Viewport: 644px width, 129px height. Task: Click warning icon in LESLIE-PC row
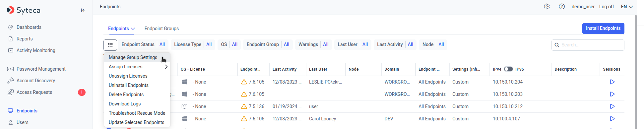point(244,82)
